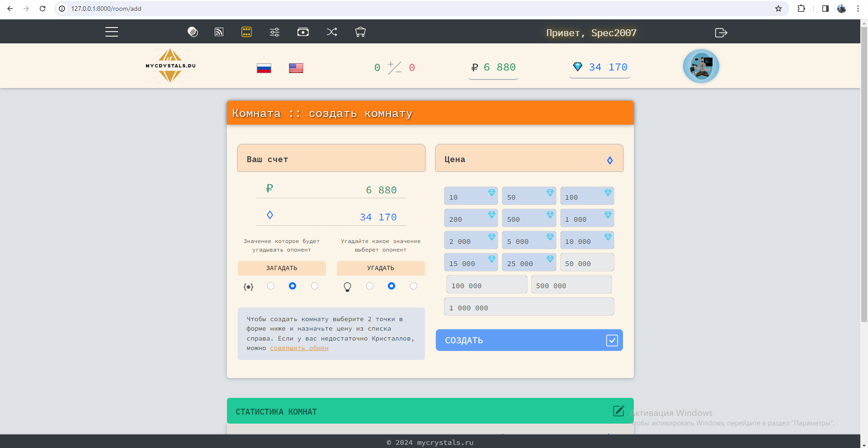Select the 50 000 price tile
Image resolution: width=868 pixels, height=448 pixels.
pos(587,262)
